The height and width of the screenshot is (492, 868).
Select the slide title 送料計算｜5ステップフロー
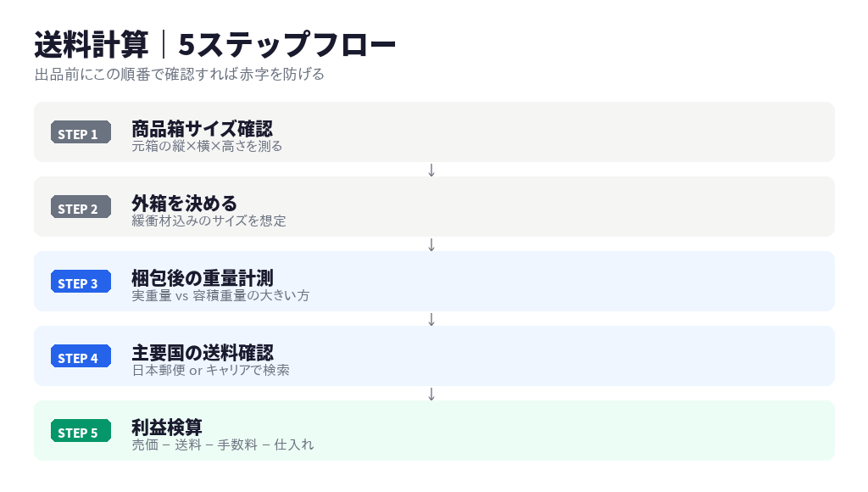click(x=215, y=44)
